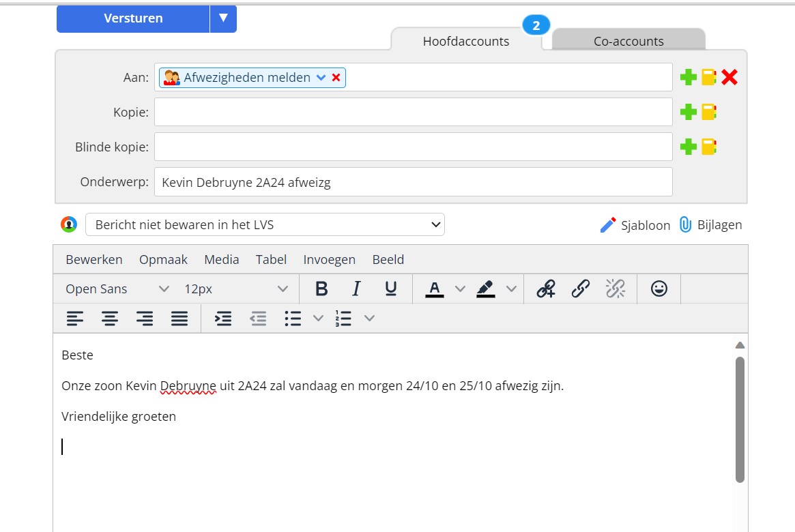Screen dimensions: 795x532
Task: Expand the text color picker arrow
Action: (x=460, y=289)
